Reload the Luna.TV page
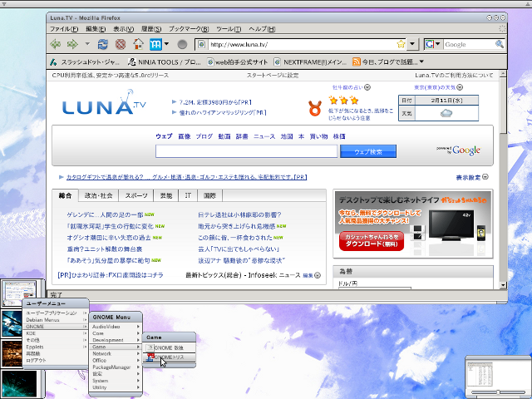This screenshot has width=532, height=399. coord(103,44)
